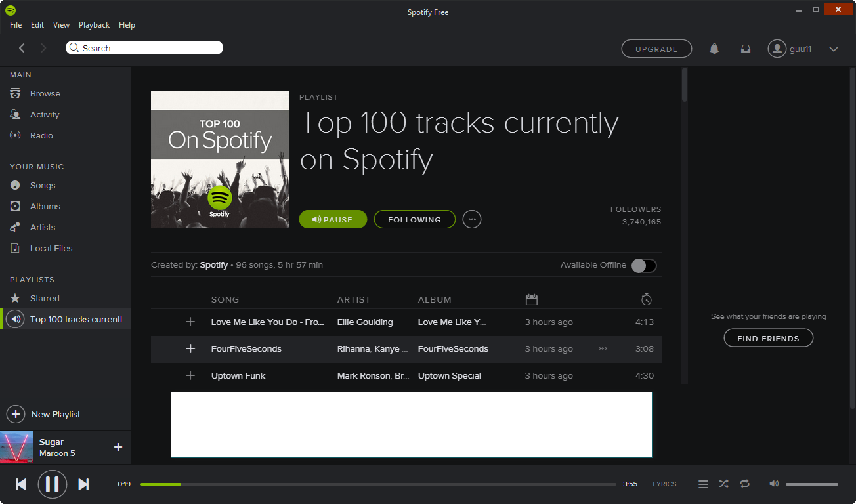This screenshot has height=504, width=856.
Task: Adjust the volume slider
Action: pos(812,484)
